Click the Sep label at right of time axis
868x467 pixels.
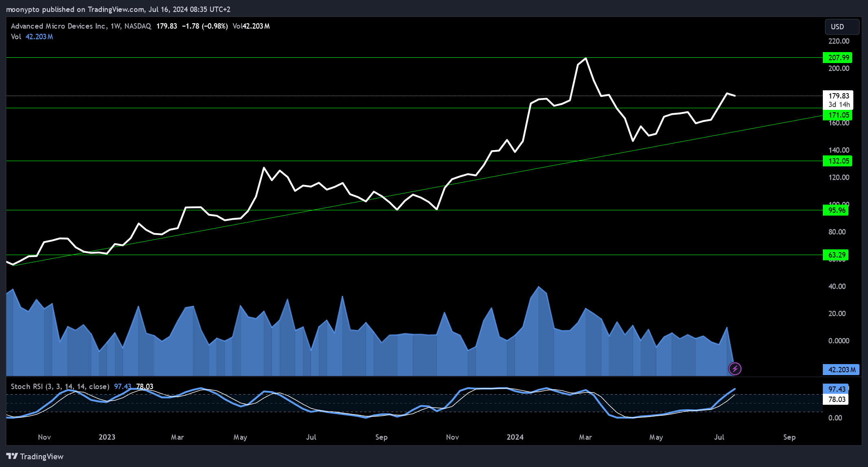[x=789, y=437]
